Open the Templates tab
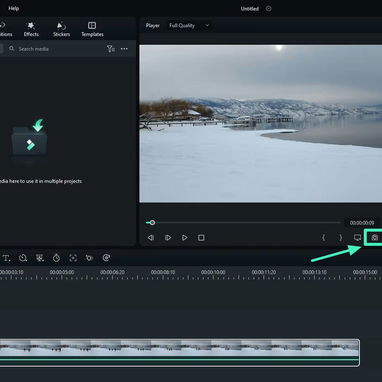The height and width of the screenshot is (382, 382). (x=92, y=29)
